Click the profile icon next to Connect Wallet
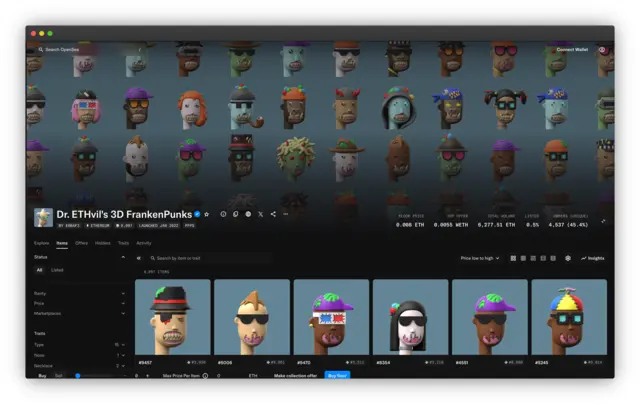This screenshot has width=640, height=404. [x=602, y=49]
